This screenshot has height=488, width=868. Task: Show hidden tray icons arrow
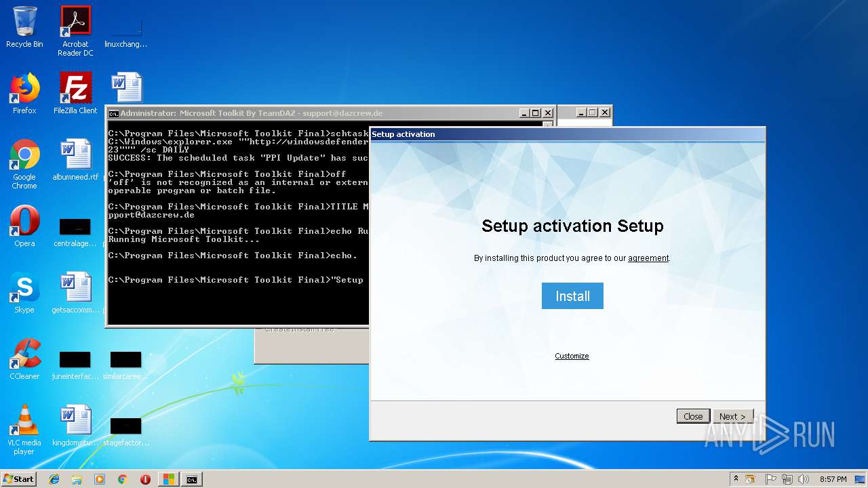(736, 479)
